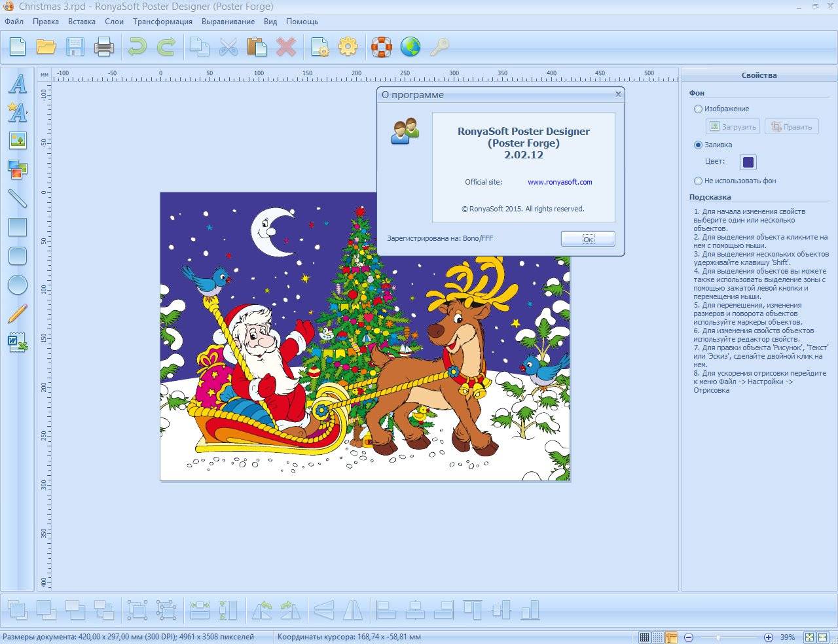This screenshot has height=644, width=838.
Task: Save the poster with the floppy icon
Action: 75,46
